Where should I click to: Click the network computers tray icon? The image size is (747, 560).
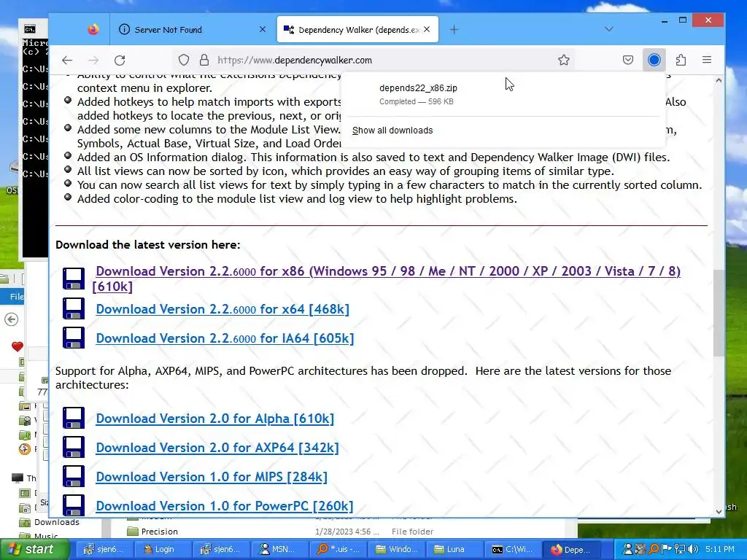pyautogui.click(x=680, y=549)
